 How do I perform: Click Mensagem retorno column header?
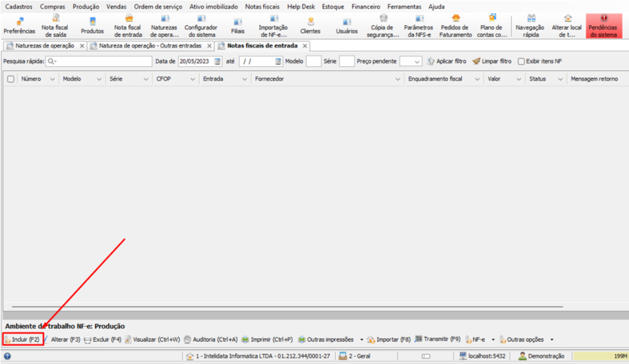[x=595, y=79]
